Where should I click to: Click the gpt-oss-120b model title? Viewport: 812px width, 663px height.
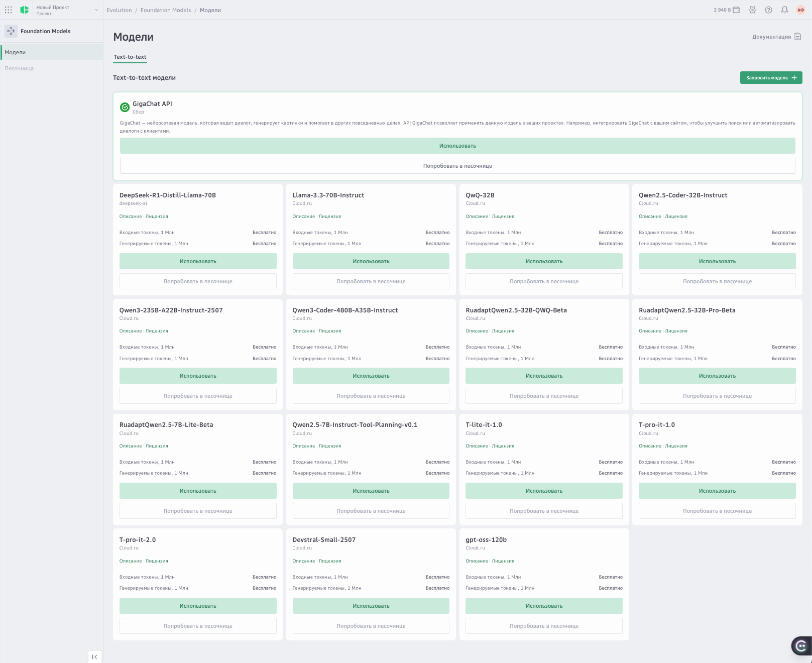pyautogui.click(x=486, y=540)
